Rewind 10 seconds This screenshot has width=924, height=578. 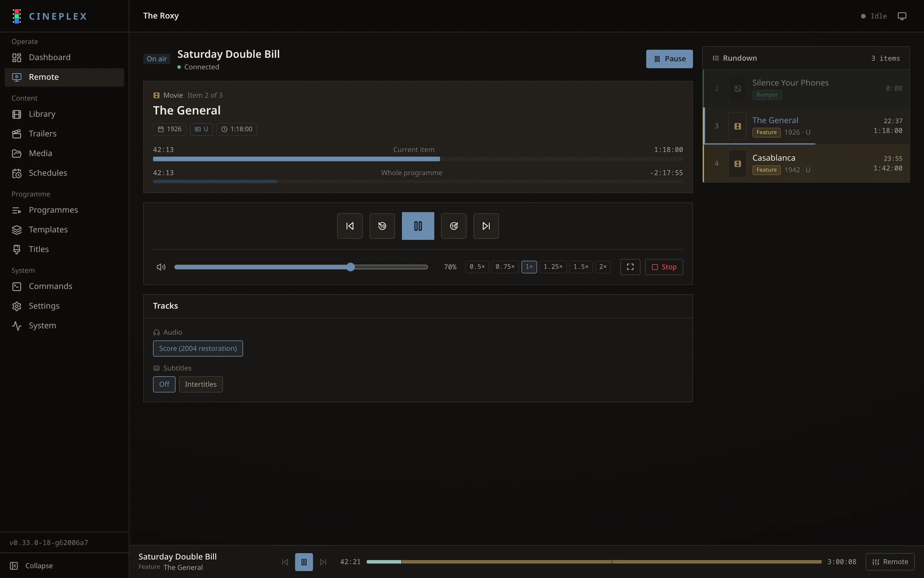[x=382, y=226]
